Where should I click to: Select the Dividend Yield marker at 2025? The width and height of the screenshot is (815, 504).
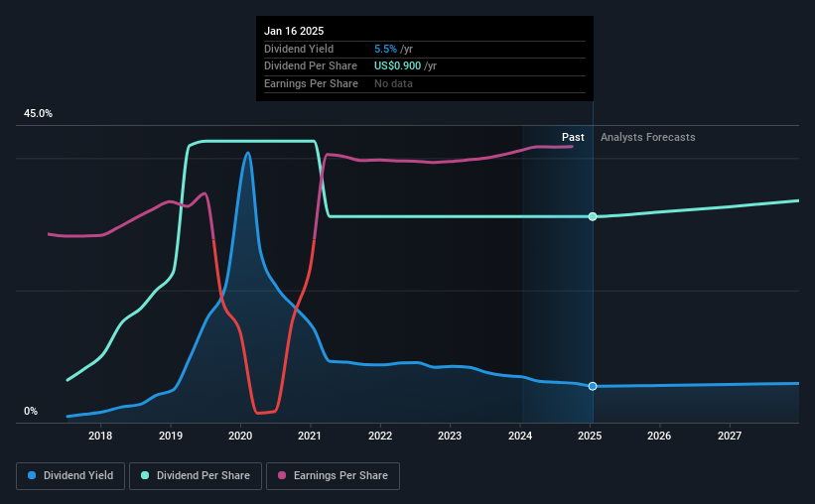click(593, 386)
